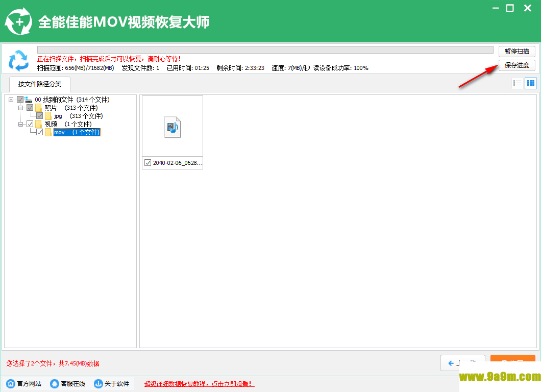Click the mov folder icon
Viewport: 541px width, 392px height.
tap(48, 133)
